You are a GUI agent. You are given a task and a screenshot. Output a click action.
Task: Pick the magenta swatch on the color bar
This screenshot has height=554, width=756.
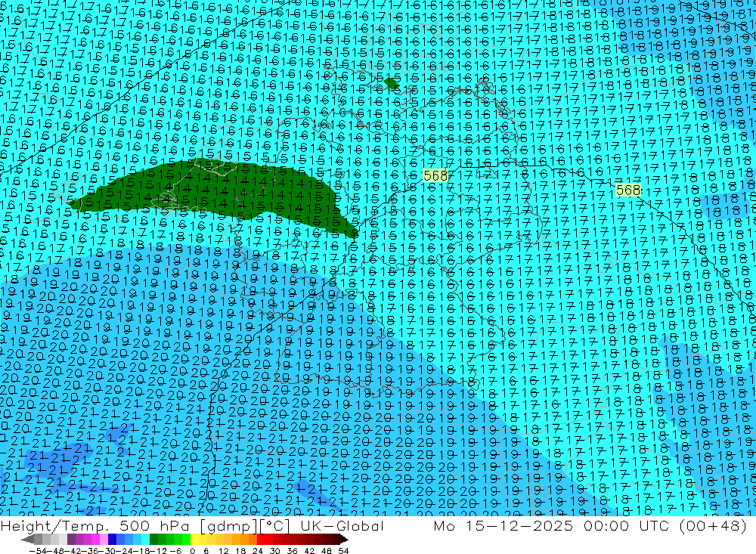(96, 539)
